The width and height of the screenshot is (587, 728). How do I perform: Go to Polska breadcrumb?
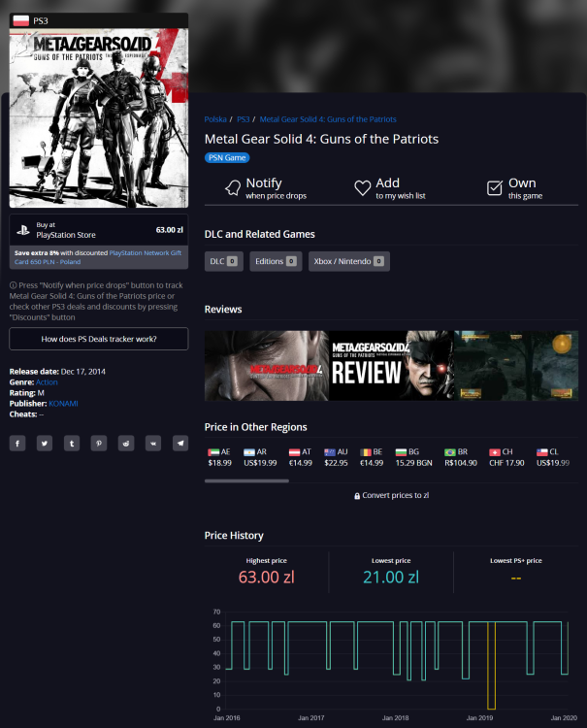tap(215, 119)
